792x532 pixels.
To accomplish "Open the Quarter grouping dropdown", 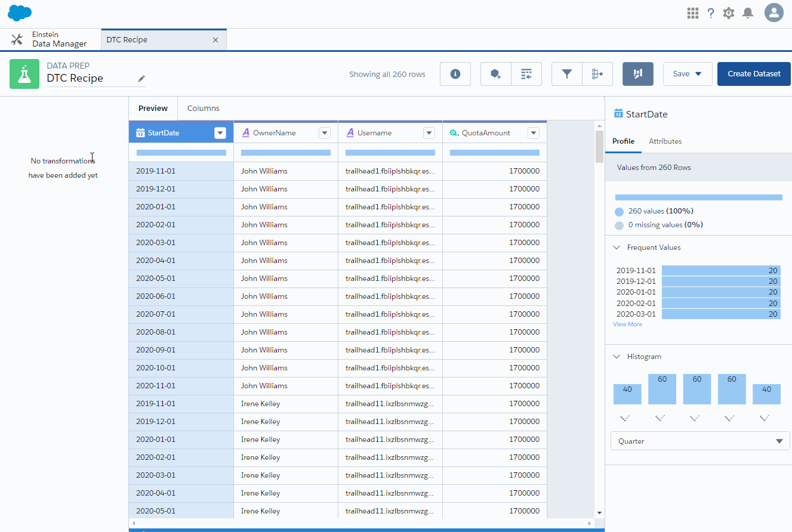I will coord(700,441).
